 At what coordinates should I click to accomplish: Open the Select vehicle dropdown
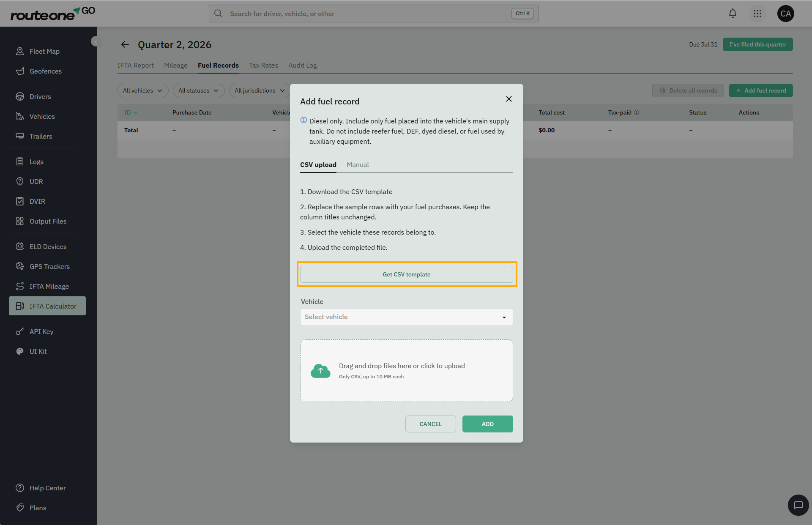[407, 317]
